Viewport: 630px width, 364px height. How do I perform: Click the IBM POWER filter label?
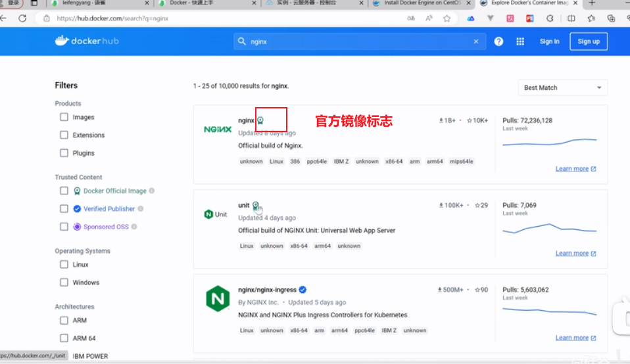(90, 356)
